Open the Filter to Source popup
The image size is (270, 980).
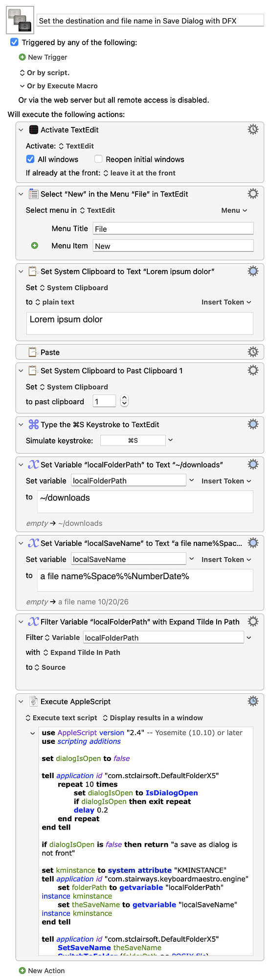(49, 667)
